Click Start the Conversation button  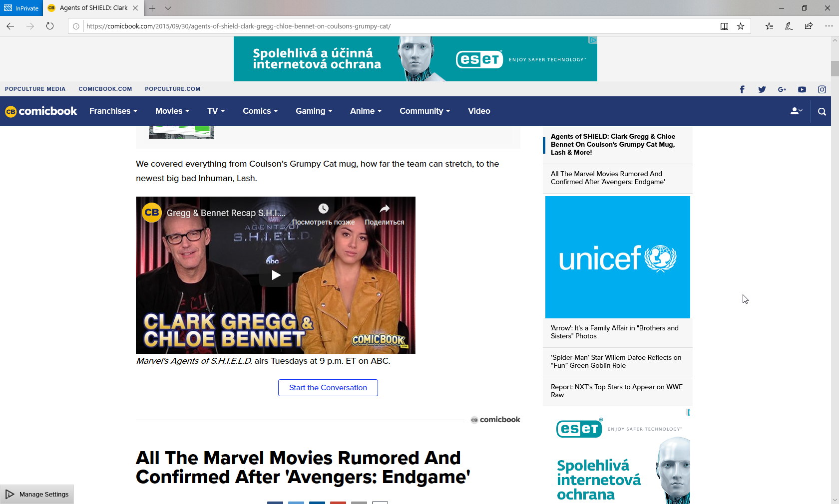[328, 388]
